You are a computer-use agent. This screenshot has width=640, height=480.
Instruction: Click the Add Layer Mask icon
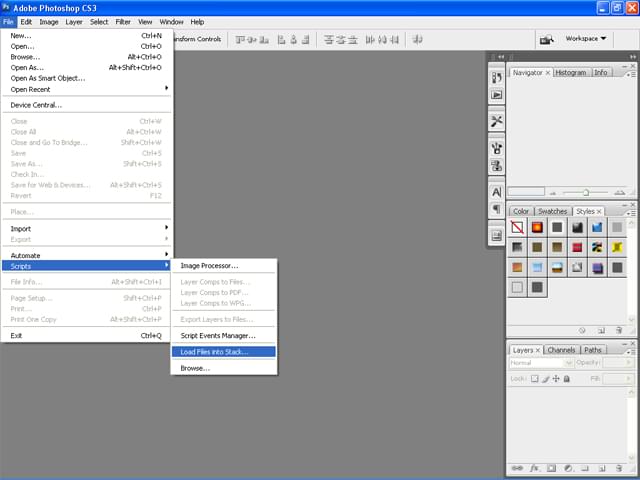(551, 468)
